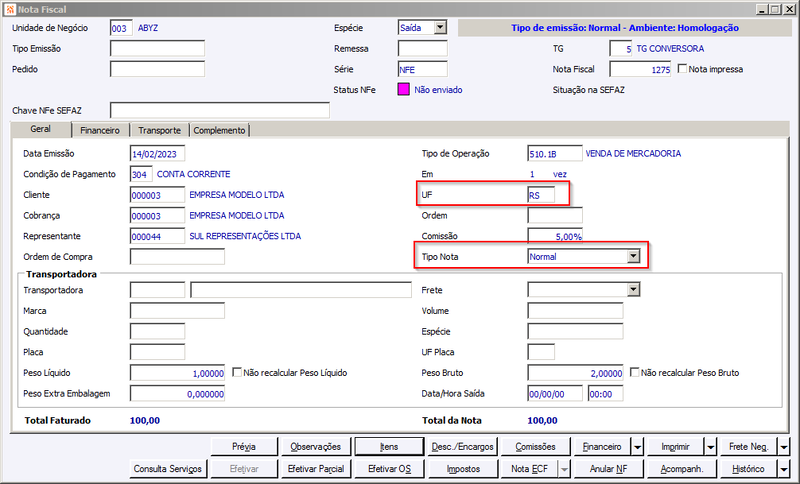Click the Peso Bruto value field

tap(575, 373)
